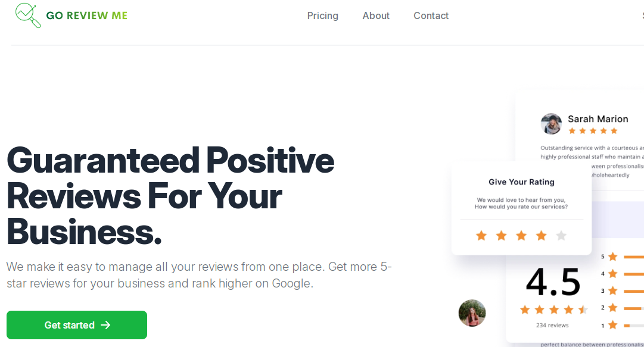Select the first star on Give Your Rating
Image resolution: width=644 pixels, height=347 pixels.
(x=481, y=235)
